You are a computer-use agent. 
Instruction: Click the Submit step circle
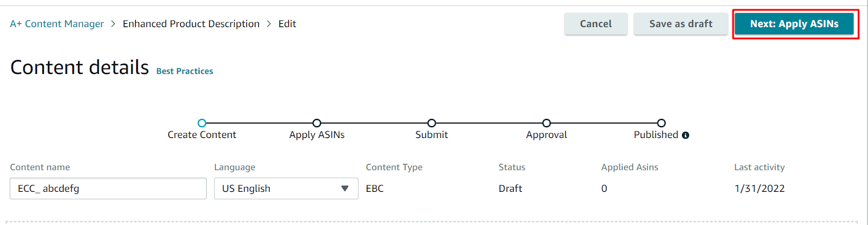tap(432, 123)
